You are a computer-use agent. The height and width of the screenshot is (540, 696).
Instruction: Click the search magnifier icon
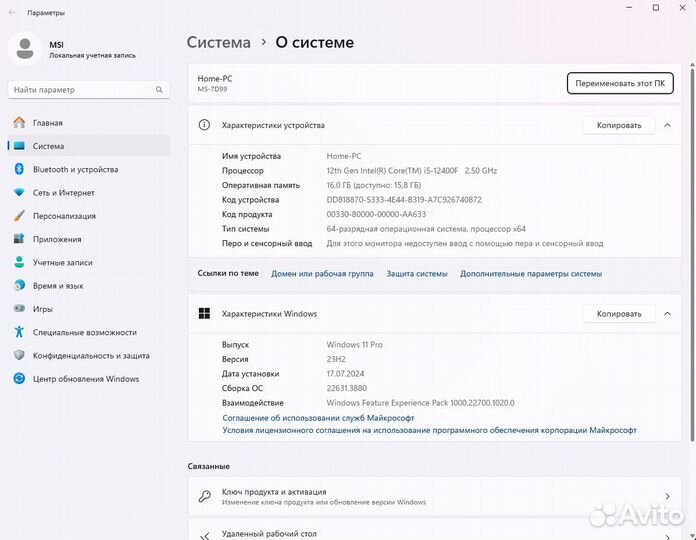click(159, 90)
